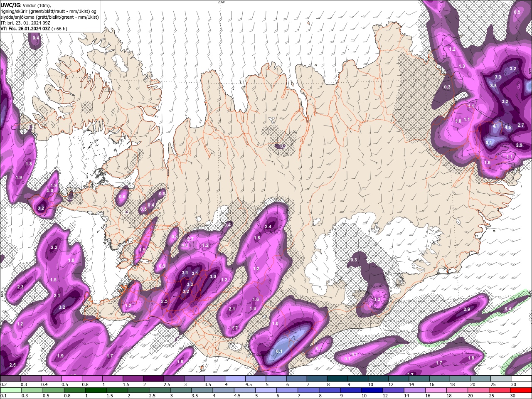Click the 30 label in the upper legend row

tap(514, 384)
